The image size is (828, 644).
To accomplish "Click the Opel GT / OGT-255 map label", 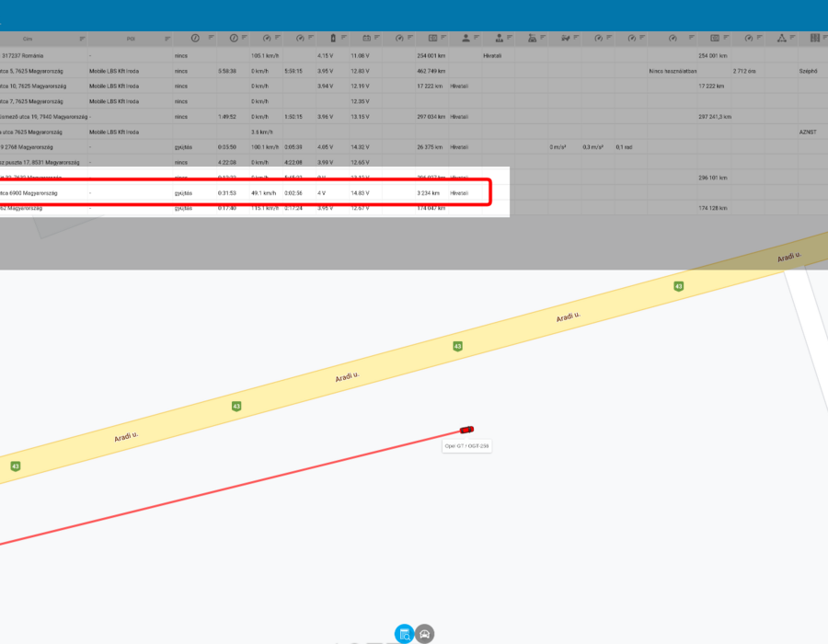I will tap(466, 446).
